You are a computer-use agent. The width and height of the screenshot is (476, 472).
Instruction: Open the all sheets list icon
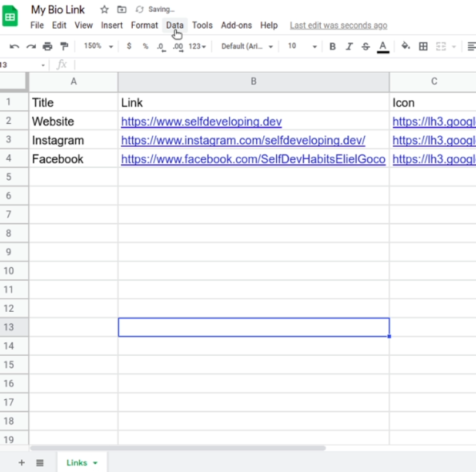coord(40,463)
